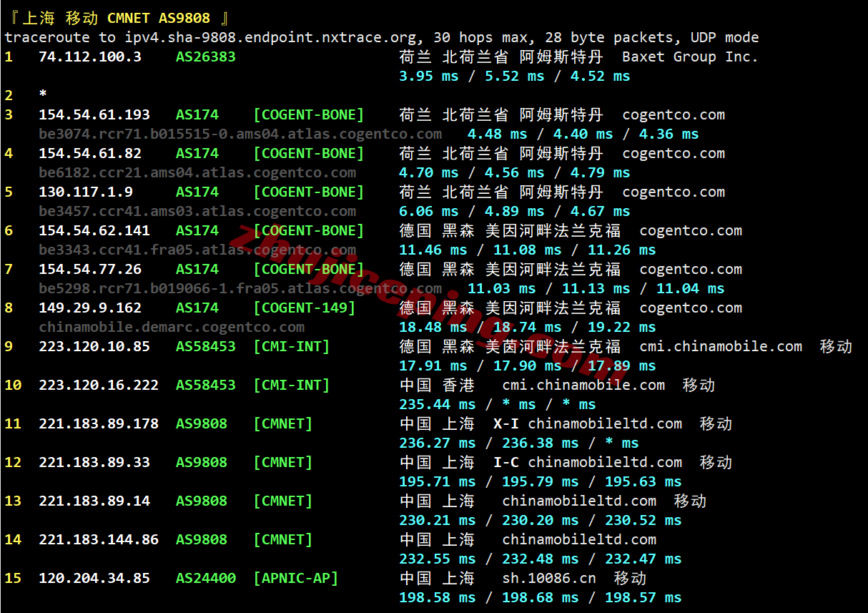Click IP address 221.183.89.33
The height and width of the screenshot is (613, 868).
click(94, 462)
